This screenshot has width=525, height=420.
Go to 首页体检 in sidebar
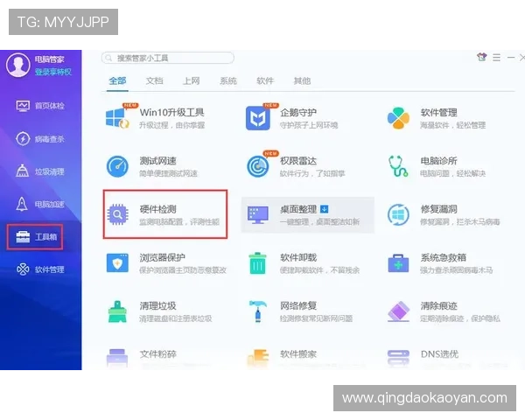(x=40, y=106)
